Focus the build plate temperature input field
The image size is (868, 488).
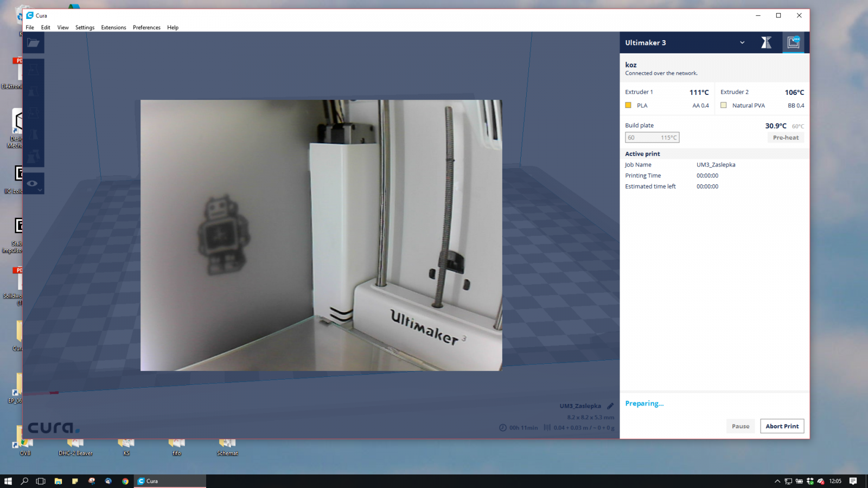[652, 138]
